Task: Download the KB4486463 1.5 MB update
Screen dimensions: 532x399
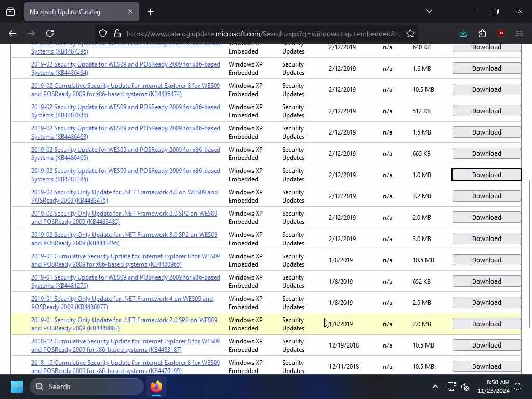Action: tap(486, 132)
